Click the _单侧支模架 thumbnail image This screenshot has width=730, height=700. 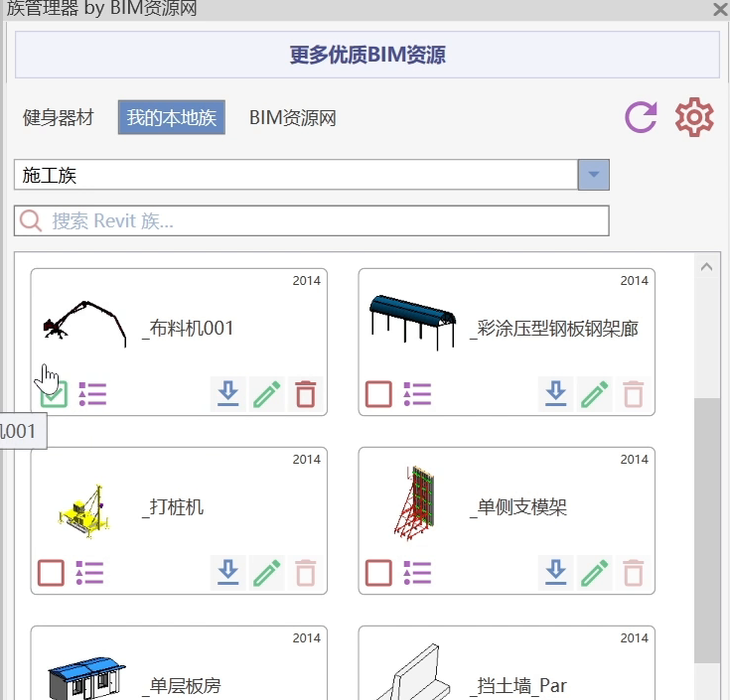413,503
